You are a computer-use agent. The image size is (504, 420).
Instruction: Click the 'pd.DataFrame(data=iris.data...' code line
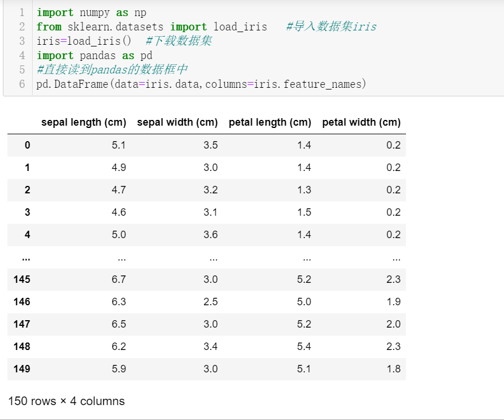(x=201, y=84)
